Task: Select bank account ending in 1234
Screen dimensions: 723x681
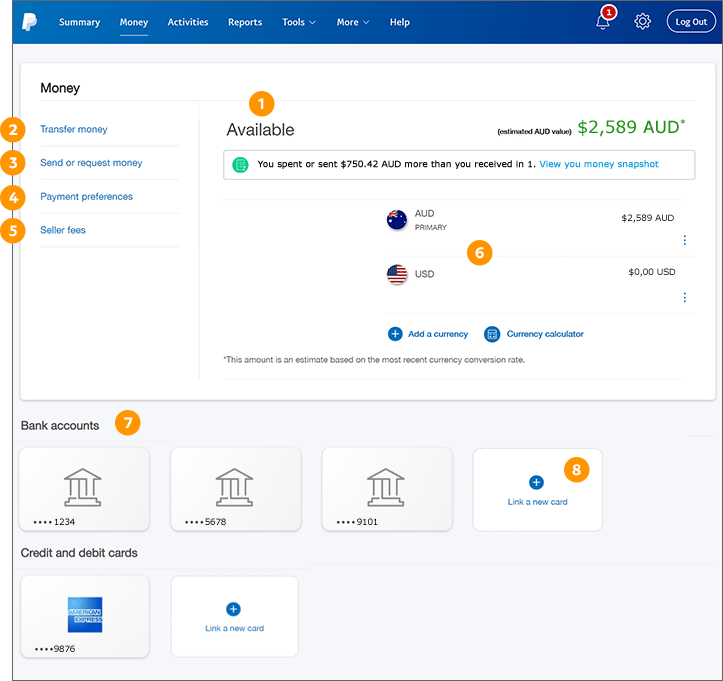Action: tap(84, 489)
